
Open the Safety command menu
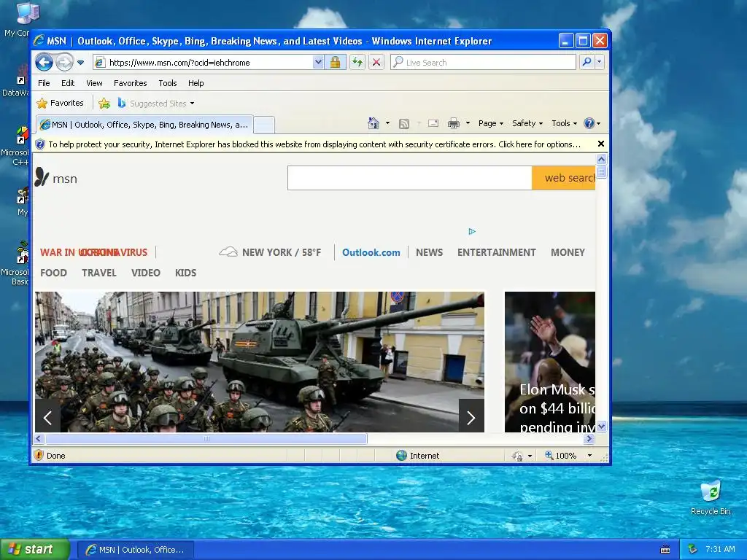[x=527, y=123]
